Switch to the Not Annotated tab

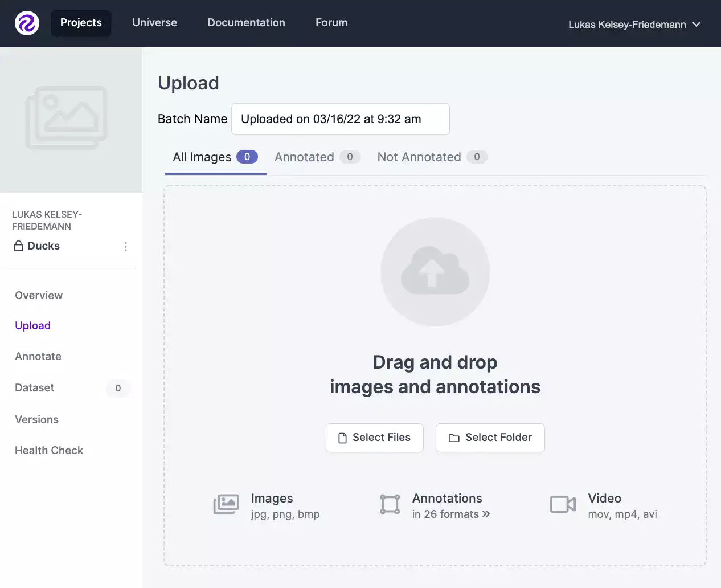[432, 157]
